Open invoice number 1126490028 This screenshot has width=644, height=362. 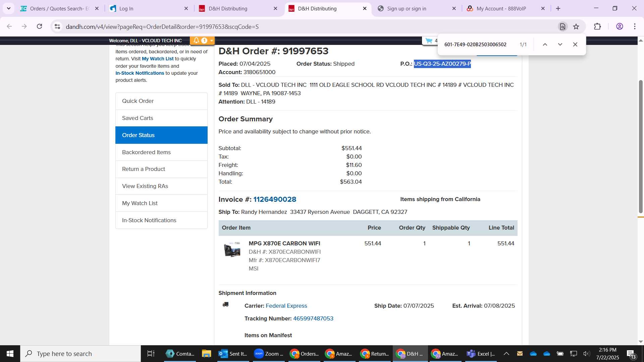(x=275, y=199)
